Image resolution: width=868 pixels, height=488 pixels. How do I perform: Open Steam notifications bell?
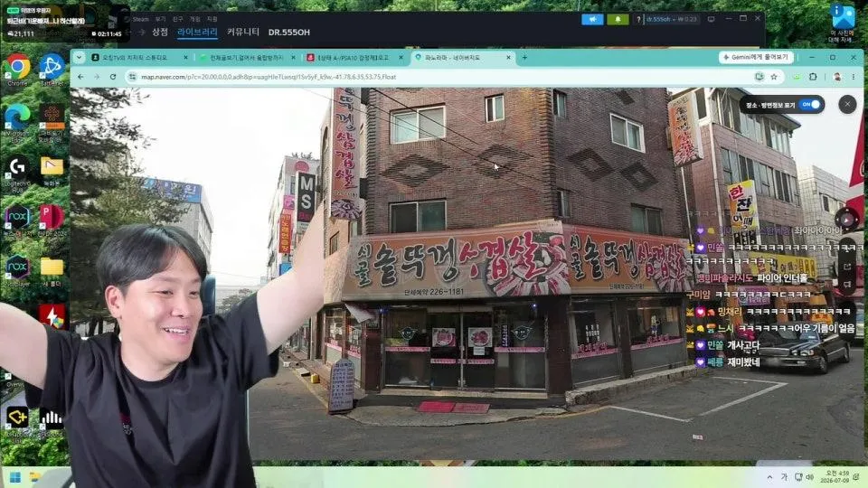point(618,19)
